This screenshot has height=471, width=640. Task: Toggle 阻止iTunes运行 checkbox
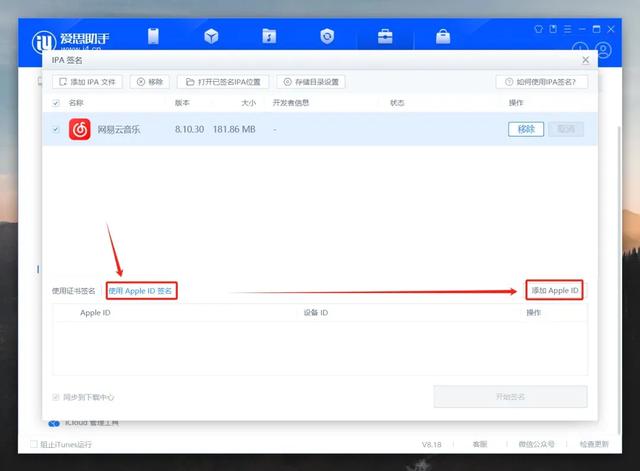click(34, 444)
